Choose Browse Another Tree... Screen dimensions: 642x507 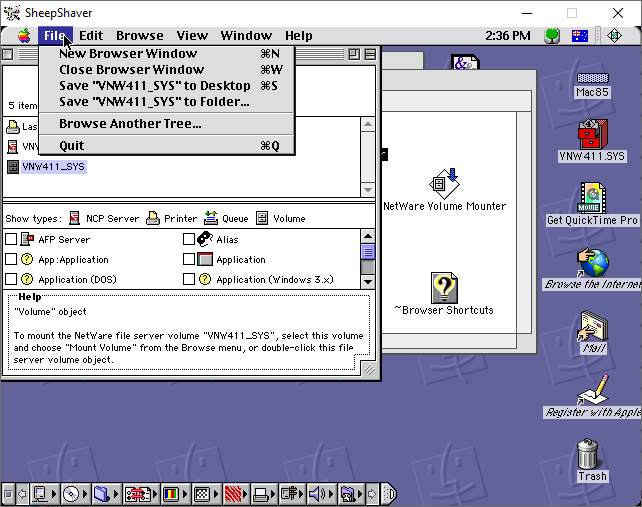click(x=167, y=124)
